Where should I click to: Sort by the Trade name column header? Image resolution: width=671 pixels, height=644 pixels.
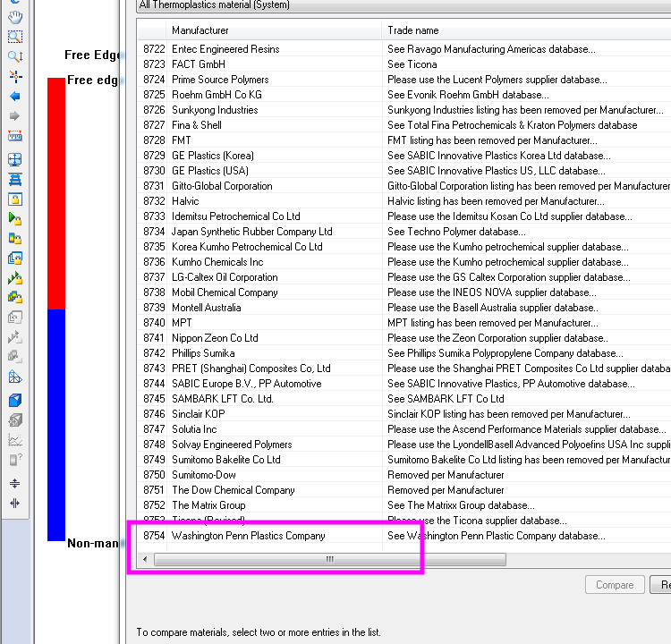click(x=526, y=30)
